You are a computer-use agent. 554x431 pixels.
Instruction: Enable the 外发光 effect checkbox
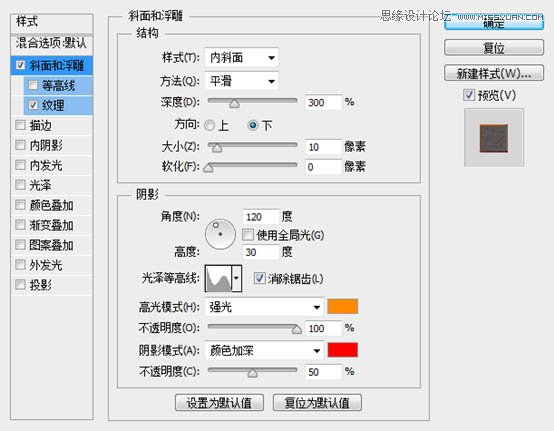coord(20,265)
